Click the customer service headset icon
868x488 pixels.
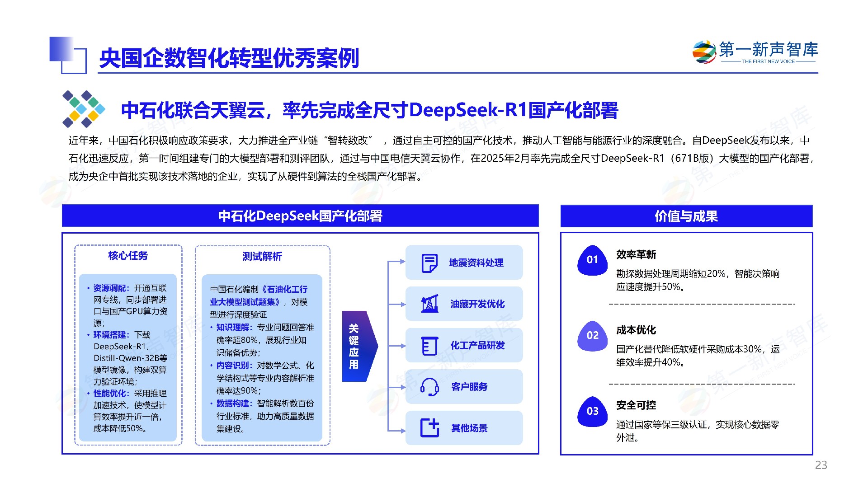(x=429, y=387)
